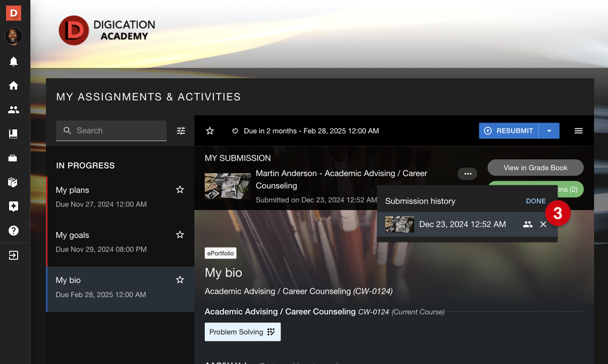This screenshot has height=364, width=608.
Task: Click 'Due in 2 months - Feb 28, 2025' text
Action: tap(311, 131)
